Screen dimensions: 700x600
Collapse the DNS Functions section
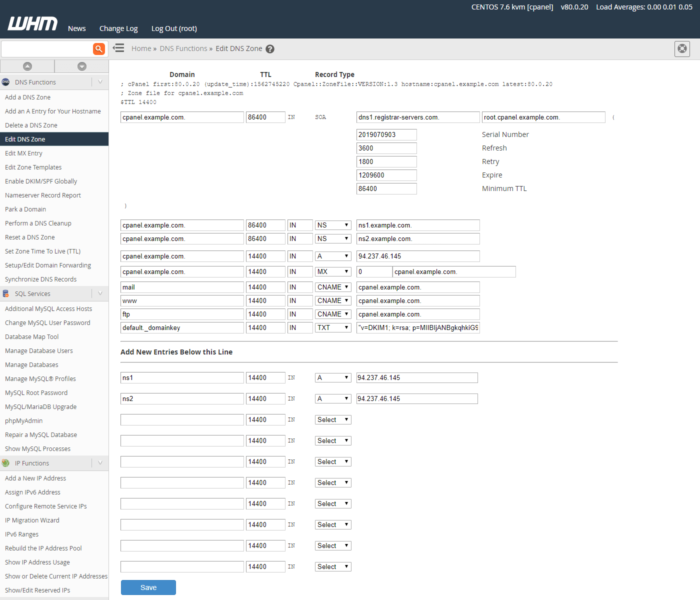click(x=100, y=82)
